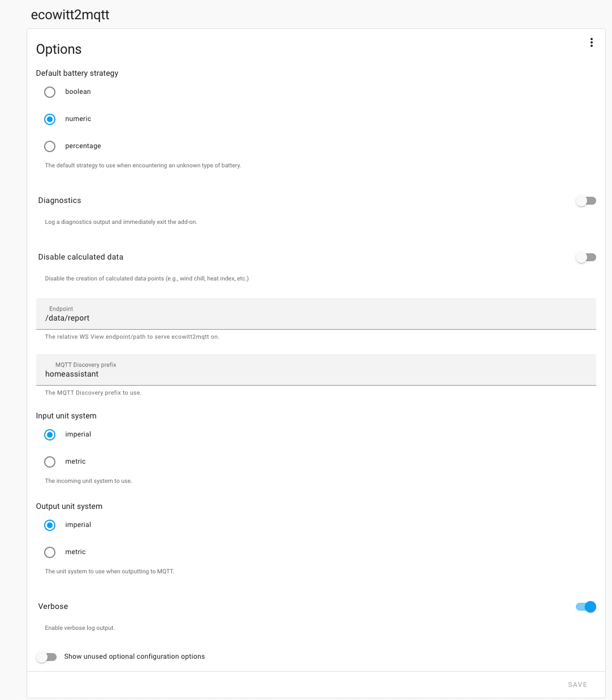Select the boolean battery strategy
Image resolution: width=612 pixels, height=700 pixels.
point(49,92)
